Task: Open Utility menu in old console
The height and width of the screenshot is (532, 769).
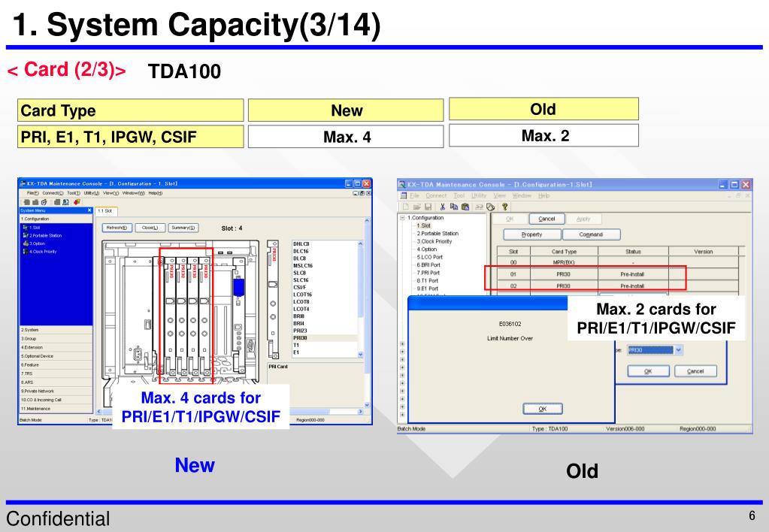Action: pyautogui.click(x=479, y=195)
